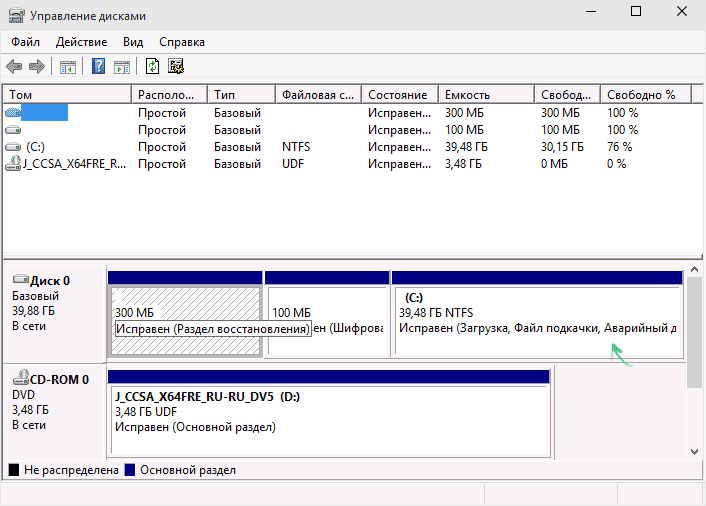
Task: Click the Диск 0 disk label
Action: coord(50,281)
